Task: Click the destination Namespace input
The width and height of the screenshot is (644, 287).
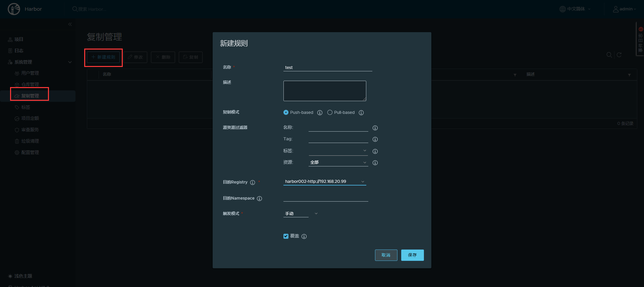Action: [326, 198]
